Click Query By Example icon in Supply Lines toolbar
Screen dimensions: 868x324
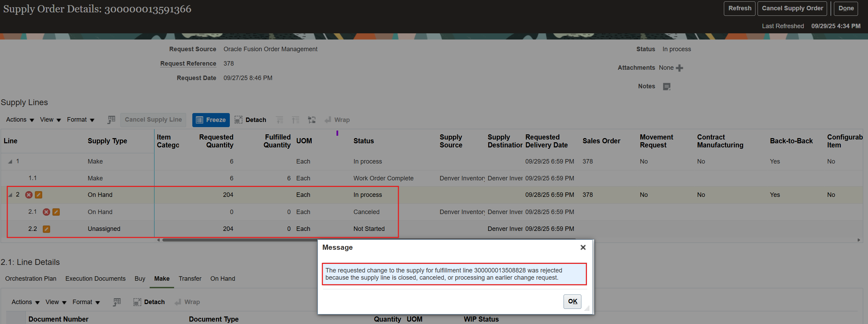tap(111, 120)
